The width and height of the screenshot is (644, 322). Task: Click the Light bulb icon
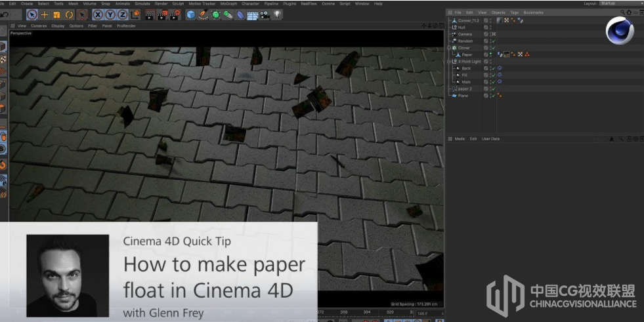pyautogui.click(x=278, y=15)
